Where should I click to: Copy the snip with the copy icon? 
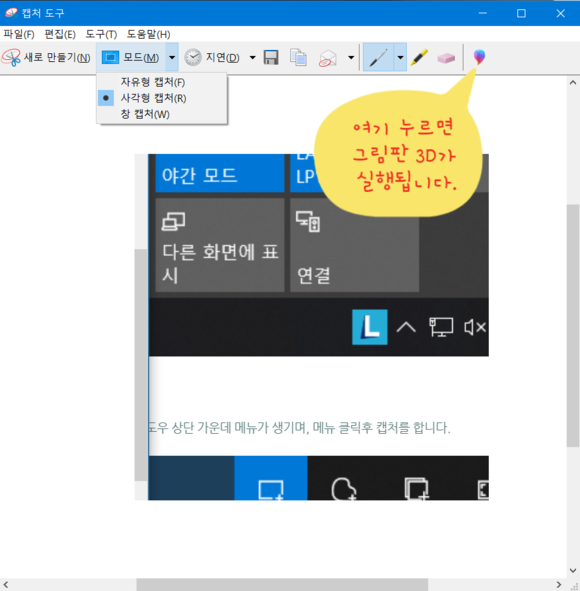pos(298,58)
